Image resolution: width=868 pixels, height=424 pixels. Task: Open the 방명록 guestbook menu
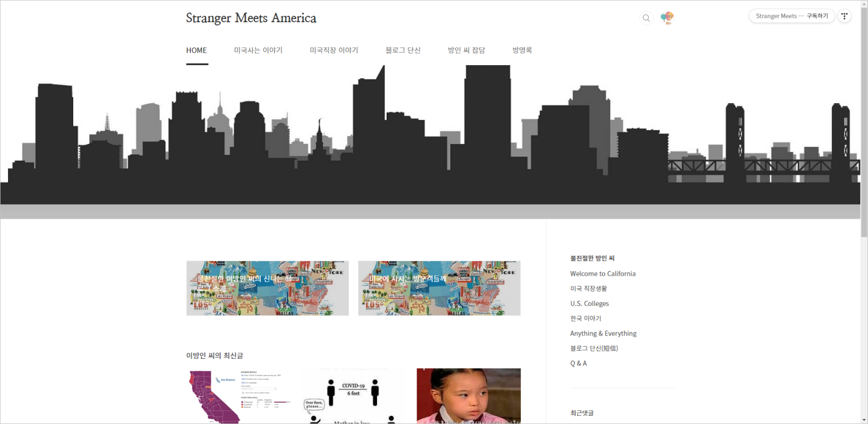pos(522,50)
